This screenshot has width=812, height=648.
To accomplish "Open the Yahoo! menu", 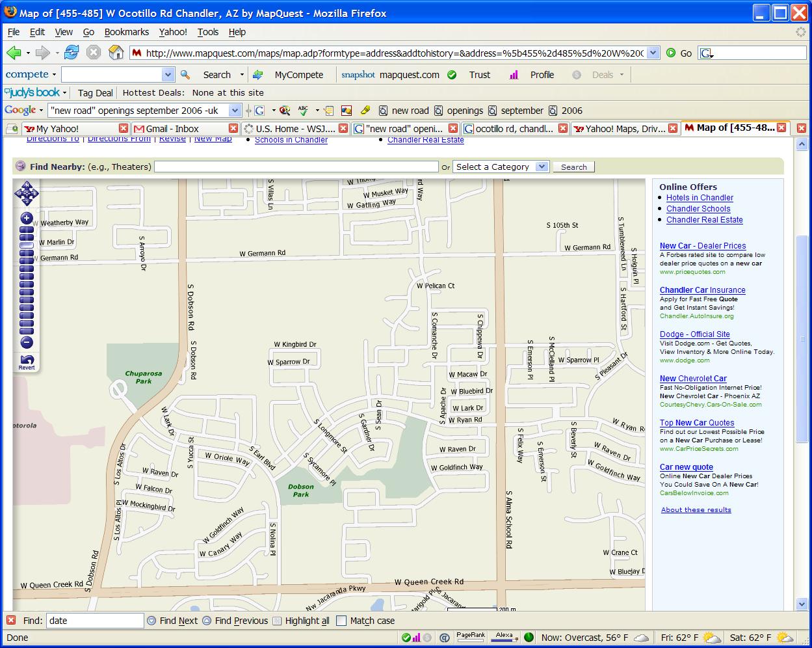I will point(173,32).
